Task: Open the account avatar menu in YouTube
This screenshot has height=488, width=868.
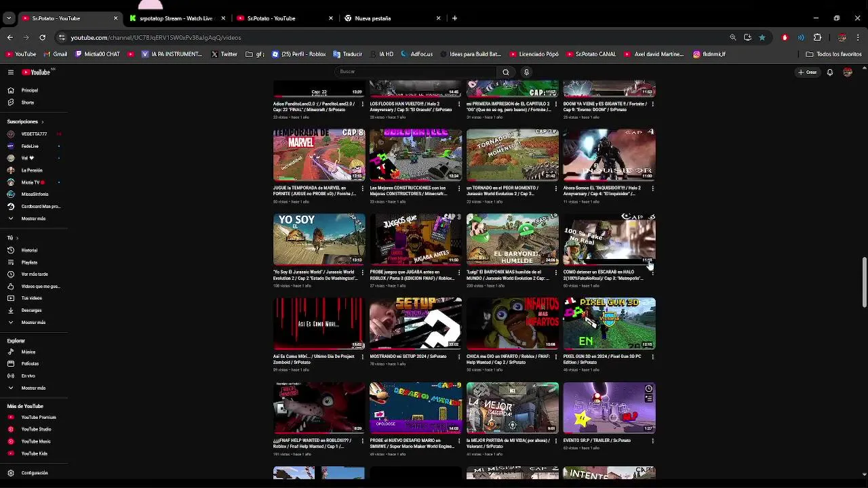Action: 847,72
